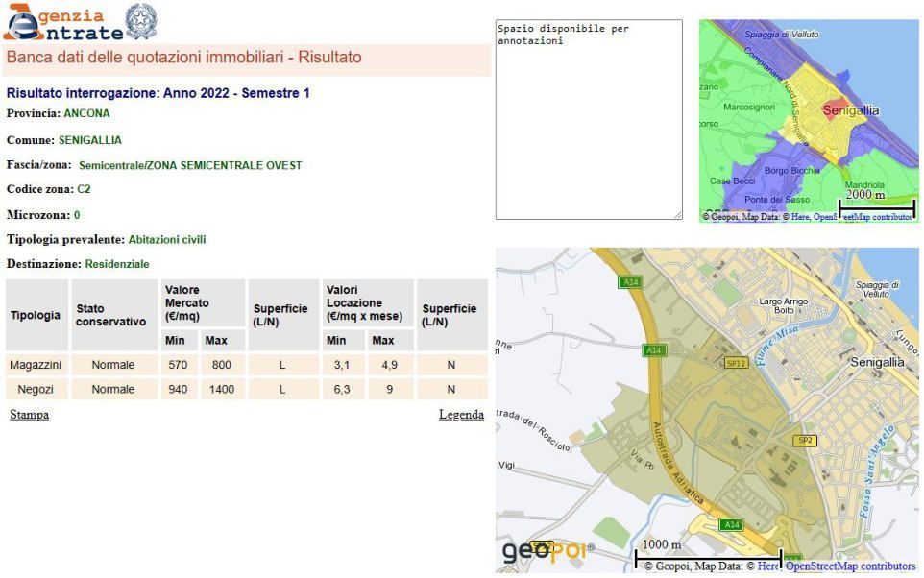Click the Stato conservativo column header
The height and width of the screenshot is (578, 924).
(112, 315)
